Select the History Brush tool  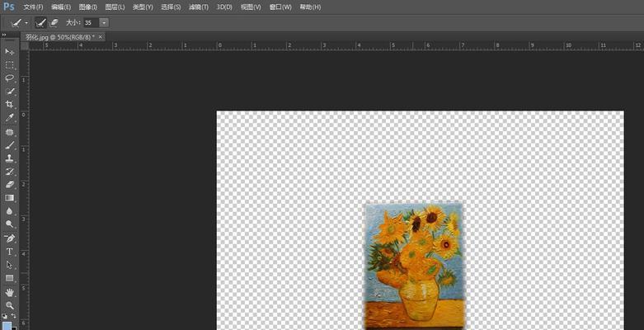click(9, 172)
